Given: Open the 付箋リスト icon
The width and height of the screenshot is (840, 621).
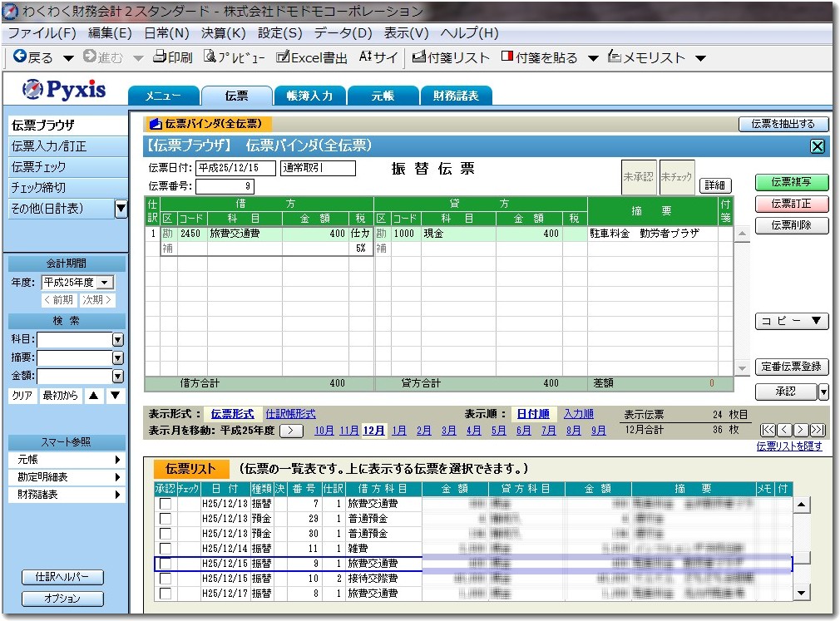Looking at the screenshot, I should [x=419, y=57].
